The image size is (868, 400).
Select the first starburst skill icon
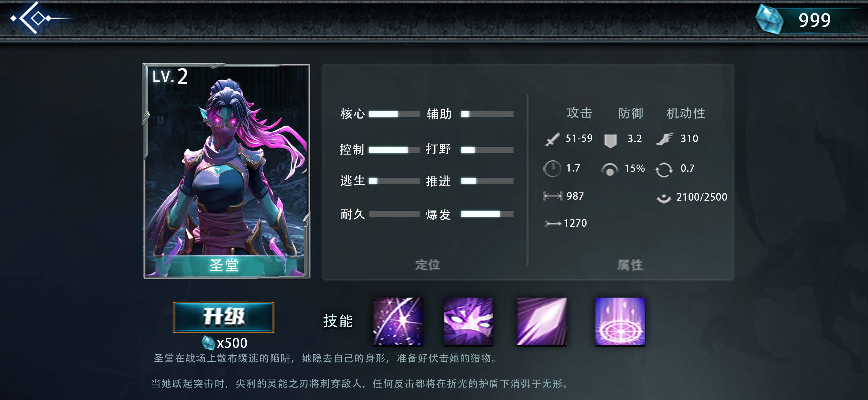pos(398,322)
